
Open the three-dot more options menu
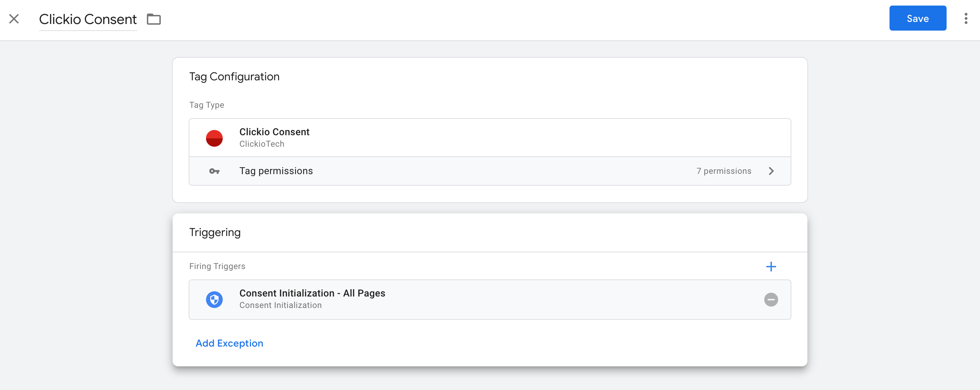965,18
